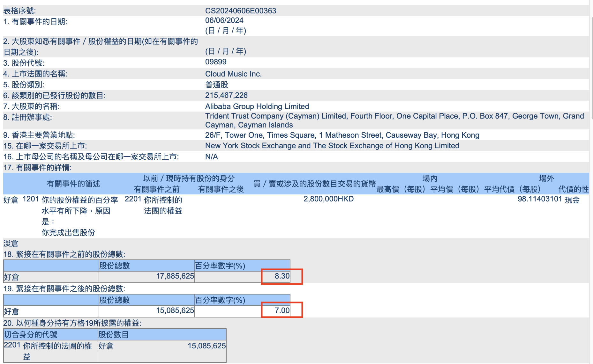This screenshot has height=364, width=593.
Task: Click the "以前 / 現時持有股份的身分" header
Action: point(189,178)
